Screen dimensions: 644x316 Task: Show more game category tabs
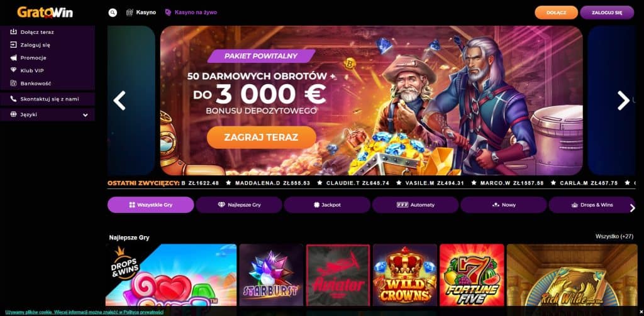(632, 208)
